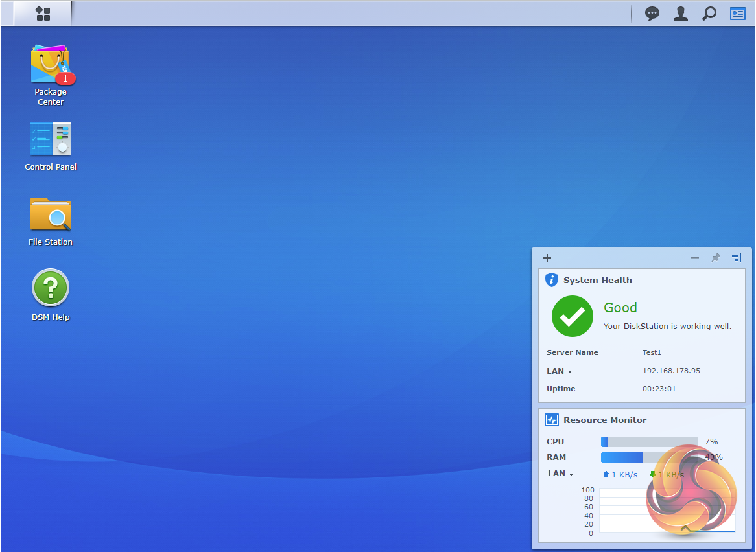Click the Server Name label
This screenshot has width=756, height=552.
coord(573,352)
